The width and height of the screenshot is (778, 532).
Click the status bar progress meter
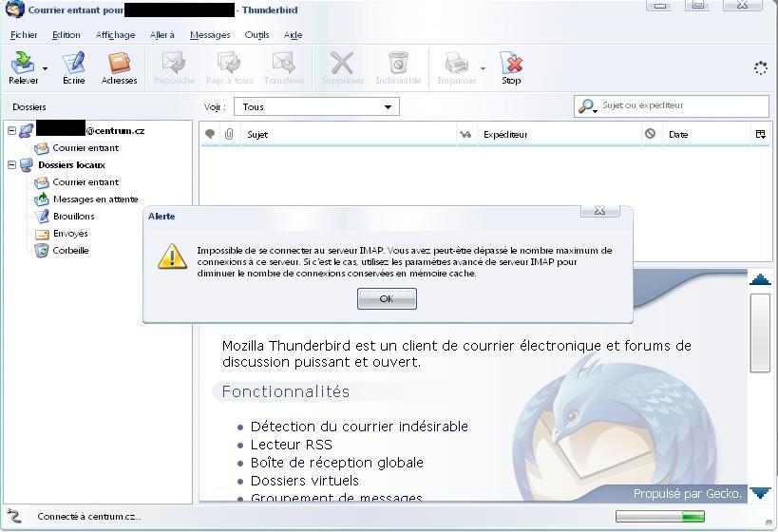(x=660, y=517)
